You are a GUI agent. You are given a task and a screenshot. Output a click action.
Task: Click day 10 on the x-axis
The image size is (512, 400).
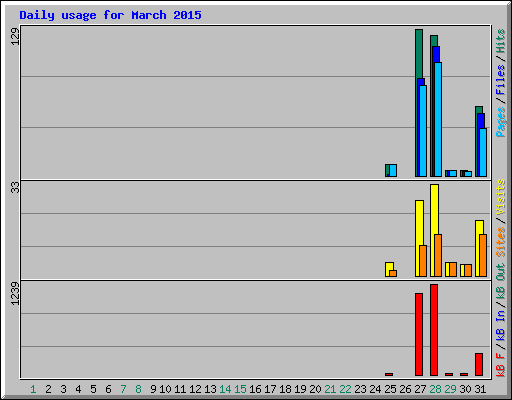tap(165, 389)
